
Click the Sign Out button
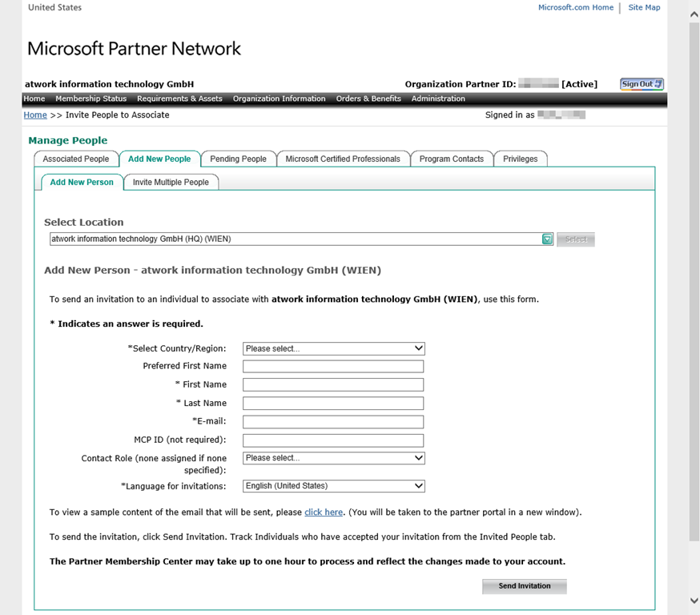pyautogui.click(x=642, y=84)
